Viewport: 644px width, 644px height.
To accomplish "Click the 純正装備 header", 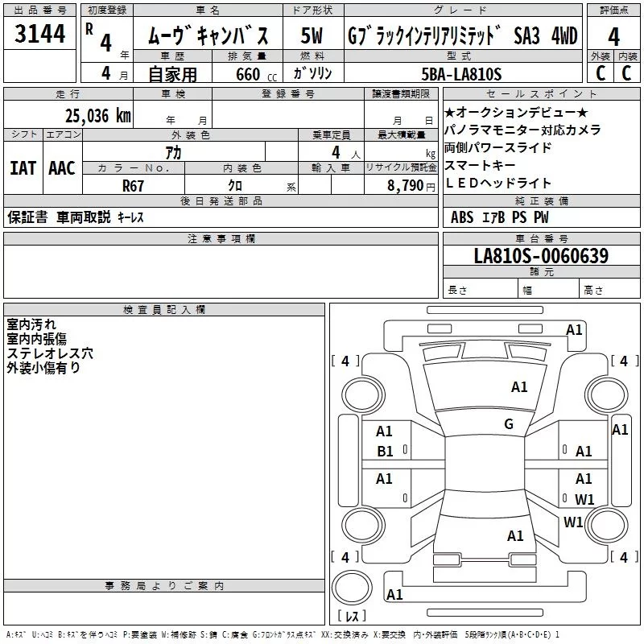I will 541,200.
